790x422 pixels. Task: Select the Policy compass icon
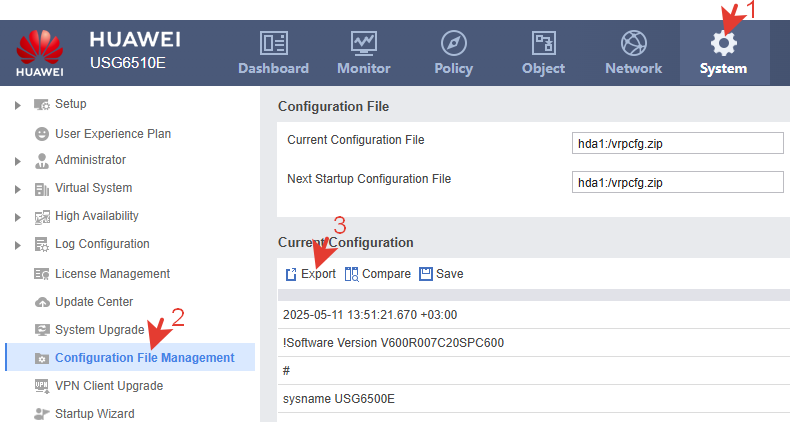tap(453, 43)
